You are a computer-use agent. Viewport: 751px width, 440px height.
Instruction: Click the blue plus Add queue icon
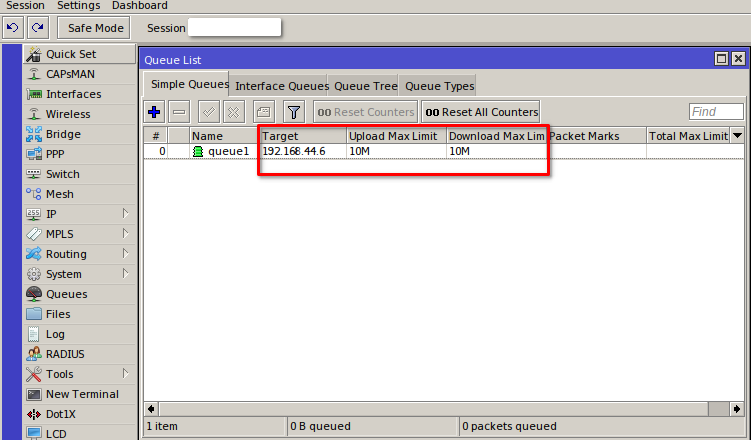[x=154, y=112]
